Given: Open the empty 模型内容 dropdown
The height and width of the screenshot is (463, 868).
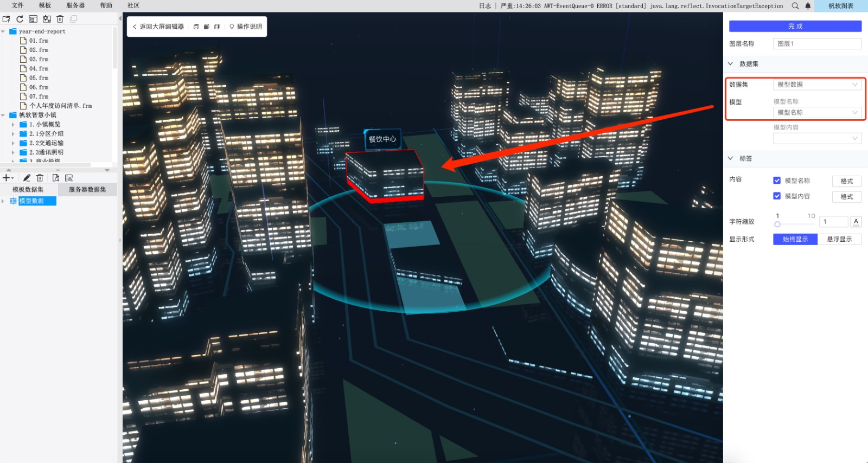Looking at the screenshot, I should point(817,138).
